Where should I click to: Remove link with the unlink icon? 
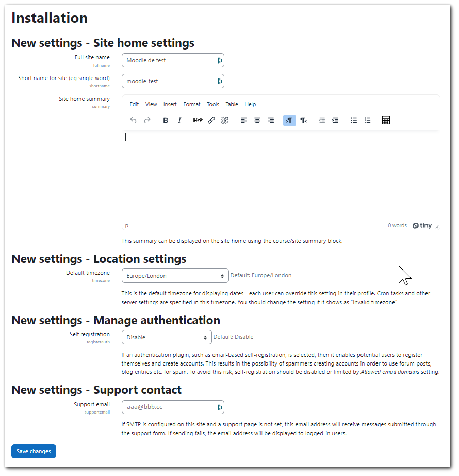225,120
